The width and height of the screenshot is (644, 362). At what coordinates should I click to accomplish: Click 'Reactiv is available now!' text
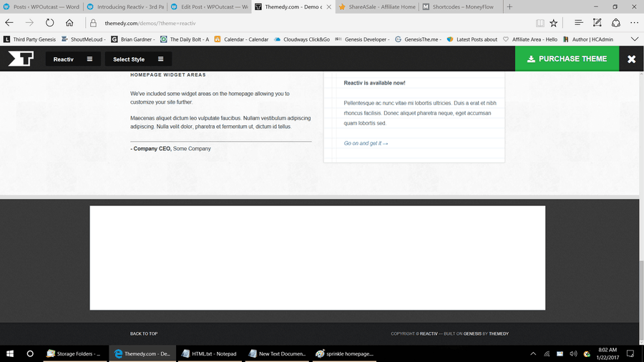(x=374, y=83)
